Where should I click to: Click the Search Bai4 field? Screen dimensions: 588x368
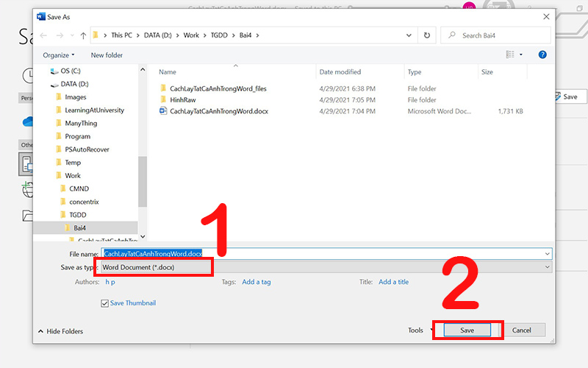coord(495,35)
